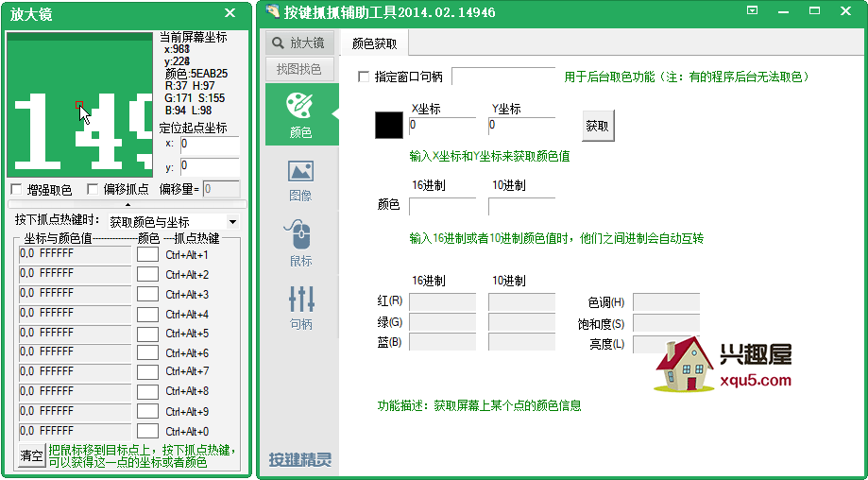868x480 pixels.
Task: Close the 放大镜 window
Action: click(x=230, y=12)
